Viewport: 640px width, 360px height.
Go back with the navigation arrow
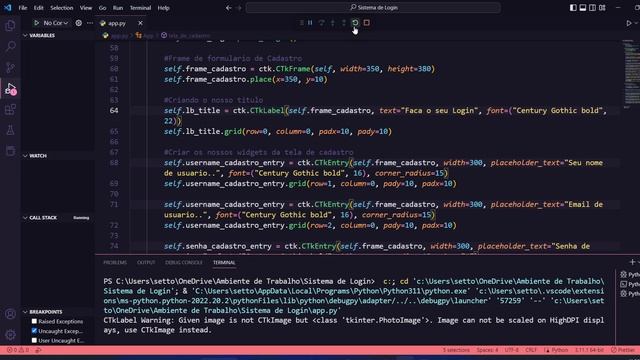(x=229, y=8)
